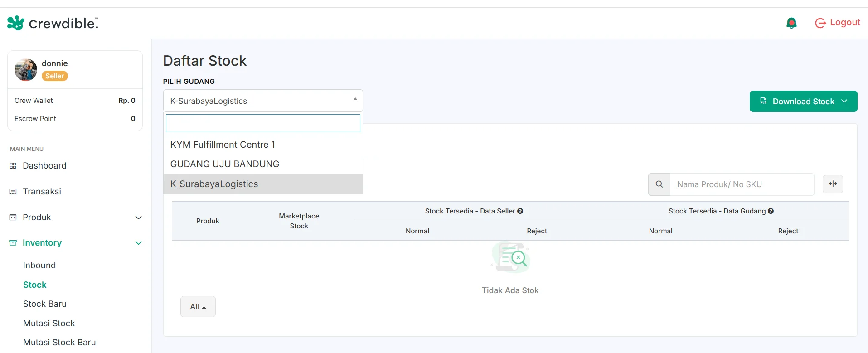Viewport: 868px width, 353px height.
Task: Click the Dashboard grid icon
Action: click(x=13, y=166)
